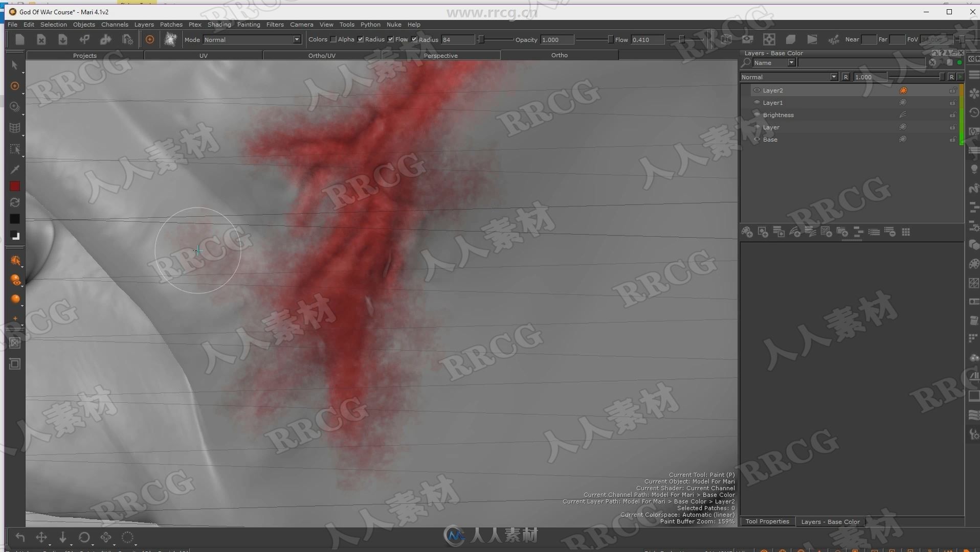Open the Undo history clock icon in right sidebar

973,112
